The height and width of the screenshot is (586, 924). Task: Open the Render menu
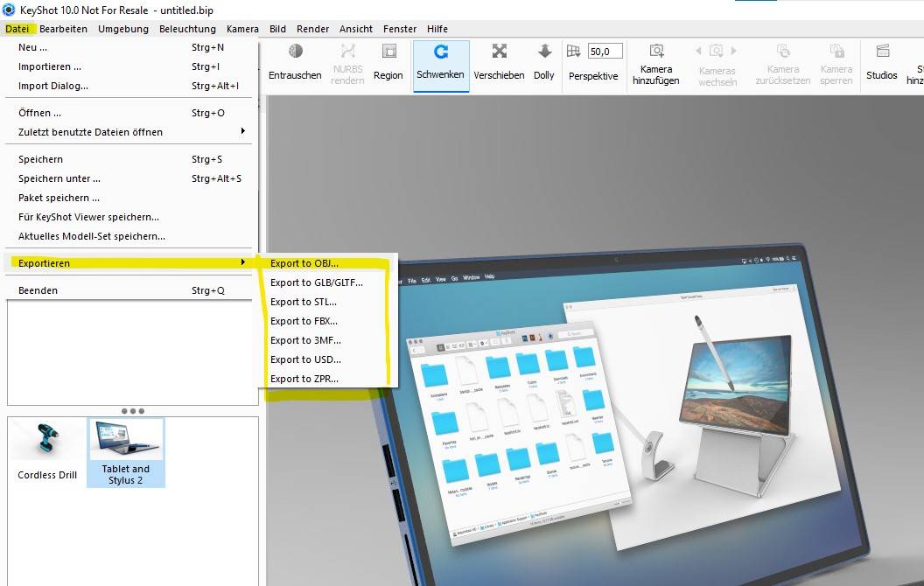[312, 29]
